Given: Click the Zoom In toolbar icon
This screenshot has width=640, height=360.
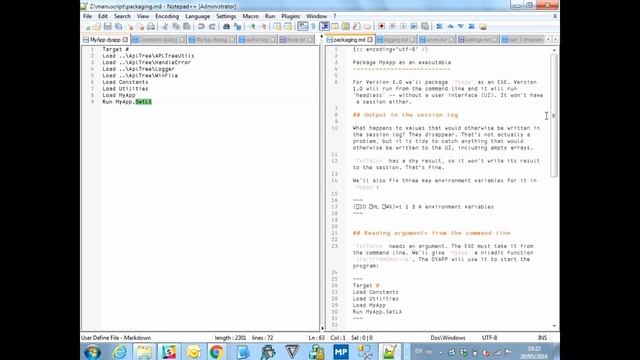Looking at the screenshot, I should click(252, 27).
